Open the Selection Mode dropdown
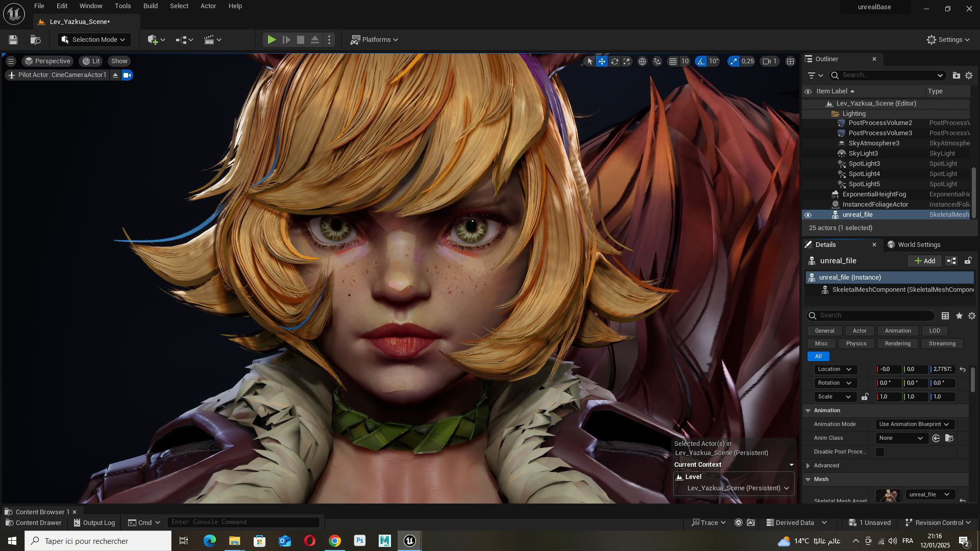The image size is (980, 551). click(x=94, y=40)
